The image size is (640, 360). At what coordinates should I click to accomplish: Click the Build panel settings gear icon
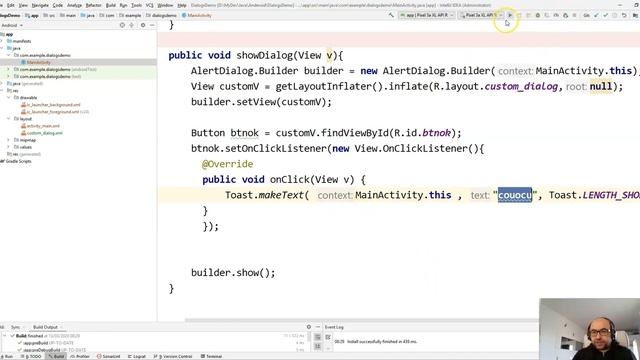(x=309, y=327)
